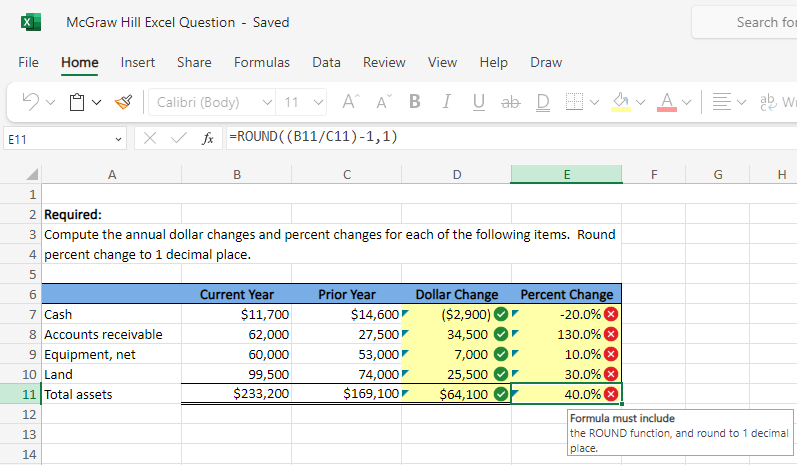Select the cell showing ($2,900)

tap(456, 314)
